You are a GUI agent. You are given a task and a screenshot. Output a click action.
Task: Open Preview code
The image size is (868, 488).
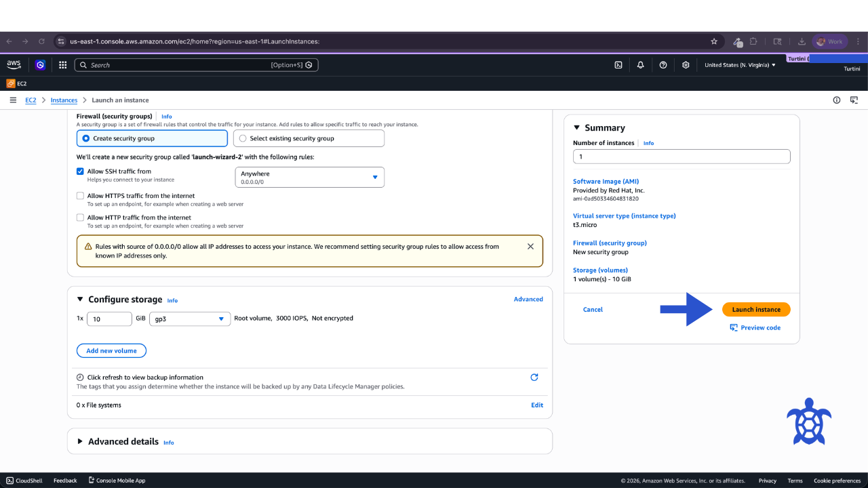point(755,328)
